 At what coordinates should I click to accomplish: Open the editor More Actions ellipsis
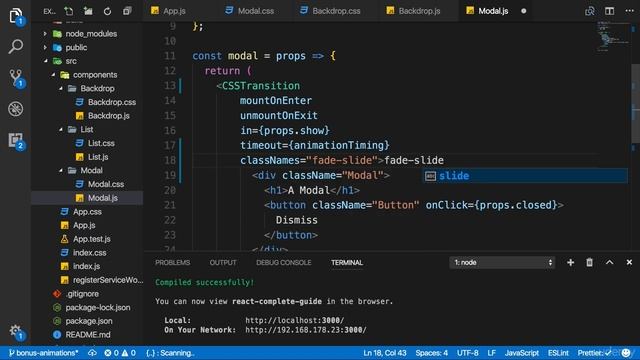[x=629, y=11]
